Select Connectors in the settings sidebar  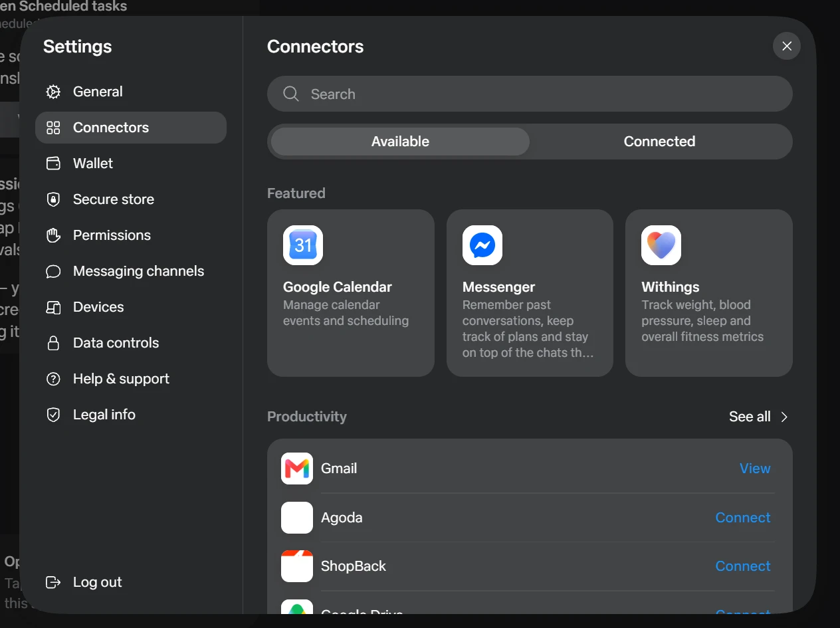[131, 128]
